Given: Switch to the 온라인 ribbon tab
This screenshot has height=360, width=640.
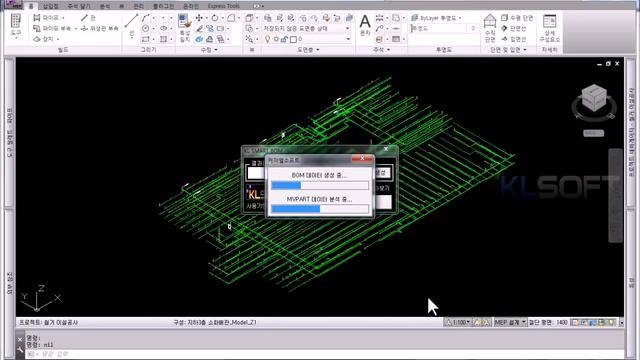Looking at the screenshot, I should [191, 6].
